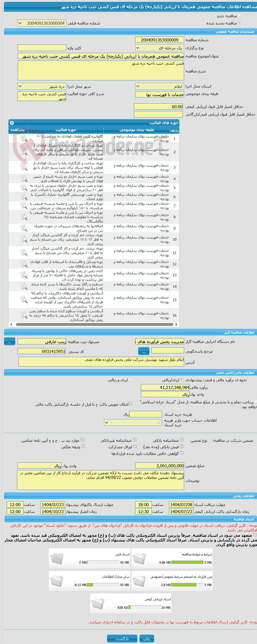Image resolution: width=257 pixels, height=644 pixels.
Task: Open view icon for activity row 1
Action: 23,139
